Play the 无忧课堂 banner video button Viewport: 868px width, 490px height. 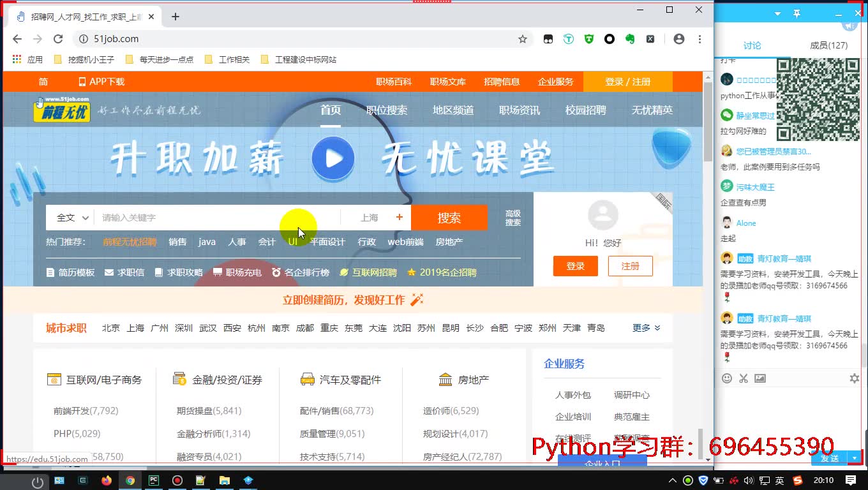pyautogui.click(x=333, y=158)
